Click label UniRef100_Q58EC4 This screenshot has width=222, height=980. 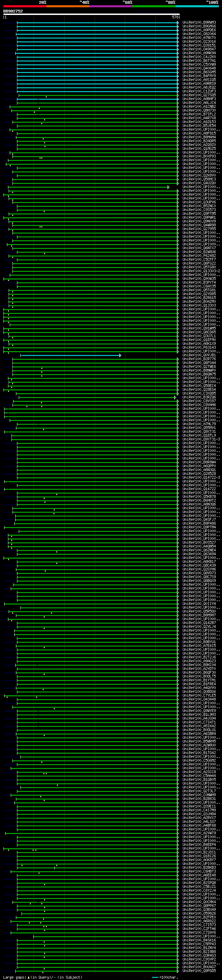click(x=199, y=386)
